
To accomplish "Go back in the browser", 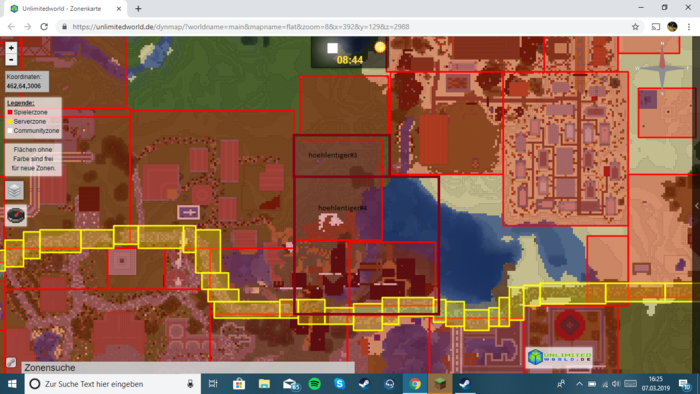I will pos(11,27).
